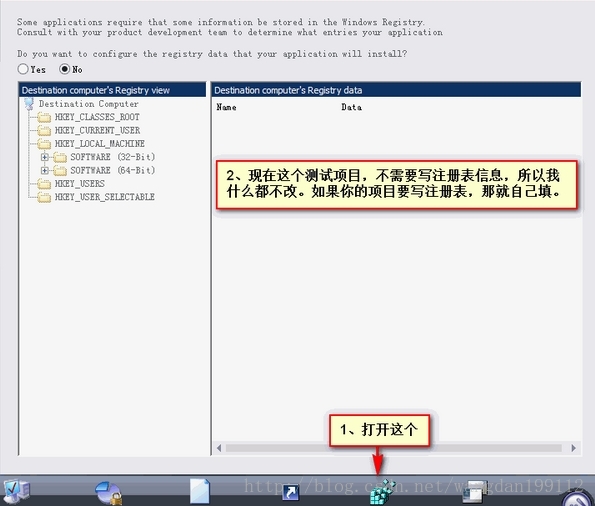Select Yes to configure registry data
The width and height of the screenshot is (595, 506).
[23, 69]
